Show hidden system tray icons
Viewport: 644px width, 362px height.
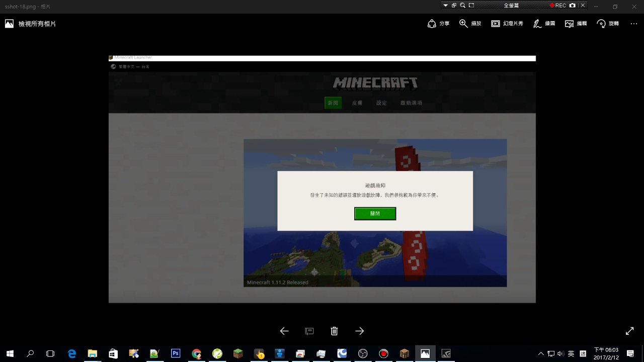(x=541, y=353)
